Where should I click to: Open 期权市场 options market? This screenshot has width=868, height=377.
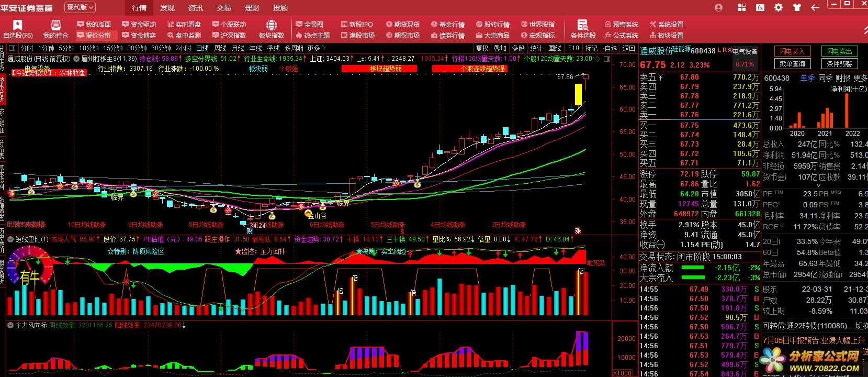403,35
